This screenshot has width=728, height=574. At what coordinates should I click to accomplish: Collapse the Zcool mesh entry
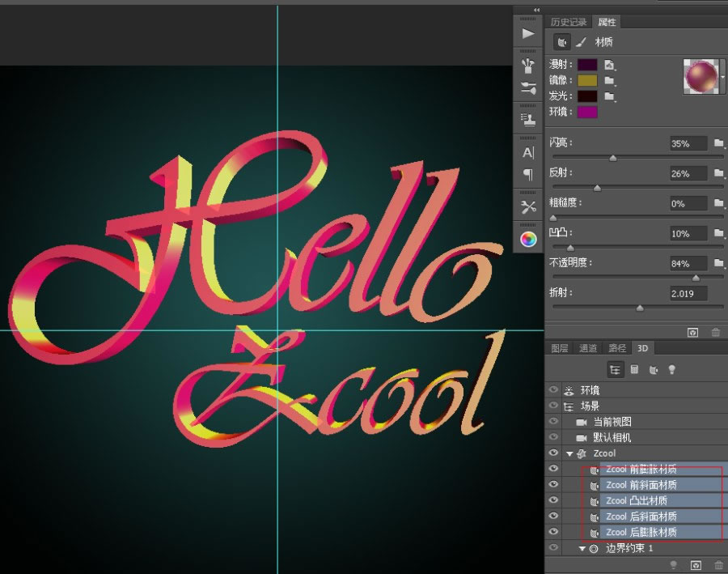[x=568, y=453]
